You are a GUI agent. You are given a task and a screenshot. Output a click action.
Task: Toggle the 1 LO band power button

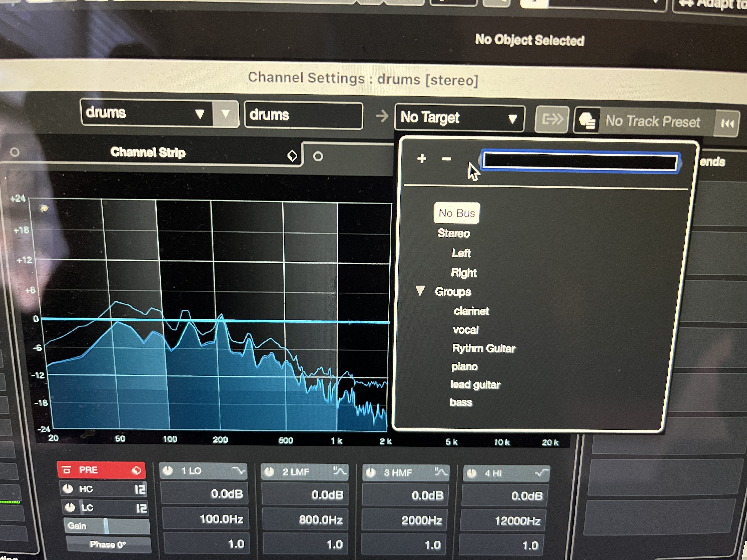click(168, 471)
